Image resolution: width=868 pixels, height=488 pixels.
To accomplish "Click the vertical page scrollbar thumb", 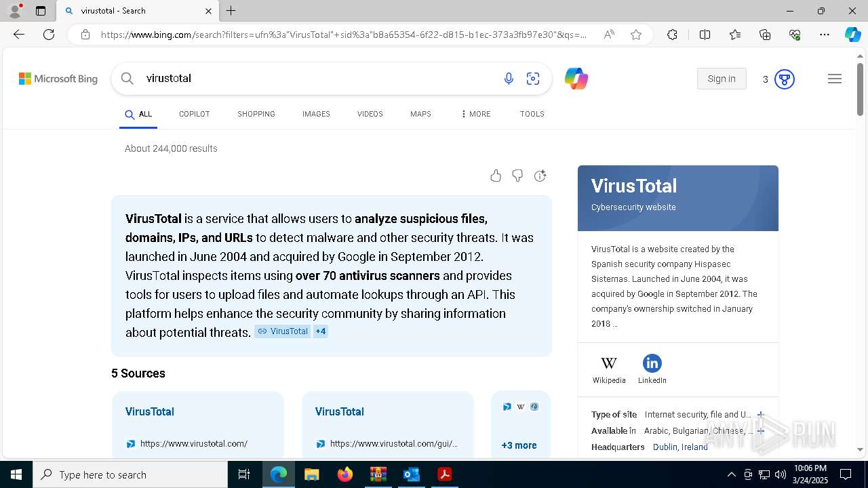I will pos(860,89).
